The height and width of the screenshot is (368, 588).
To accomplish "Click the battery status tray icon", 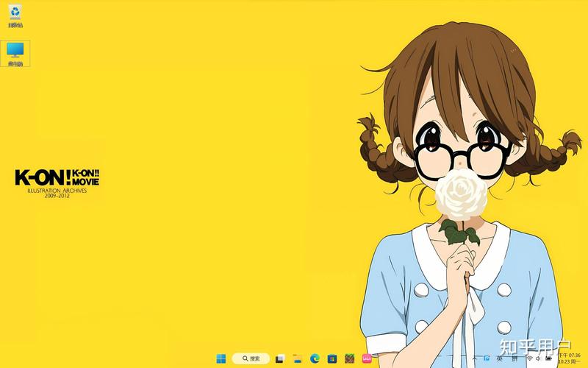I will 548,358.
